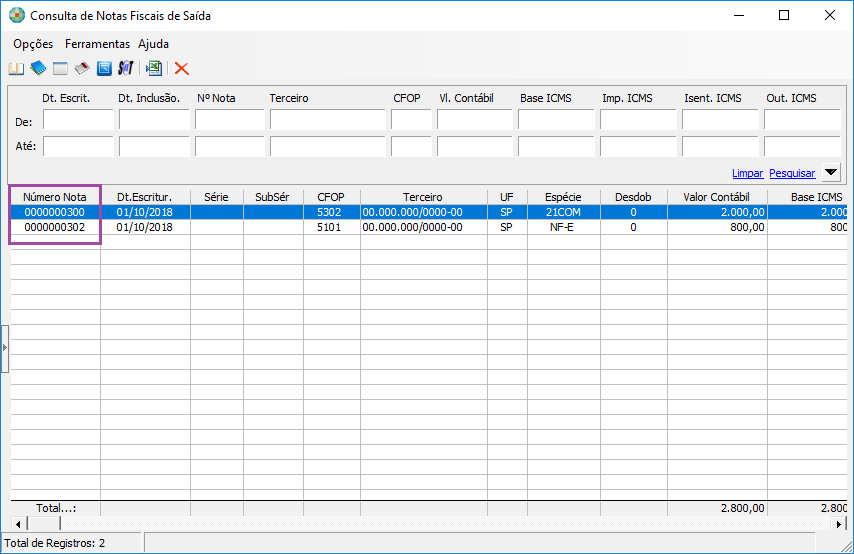The image size is (854, 554).
Task: Click the Valor Contábil column header
Action: coord(716,197)
